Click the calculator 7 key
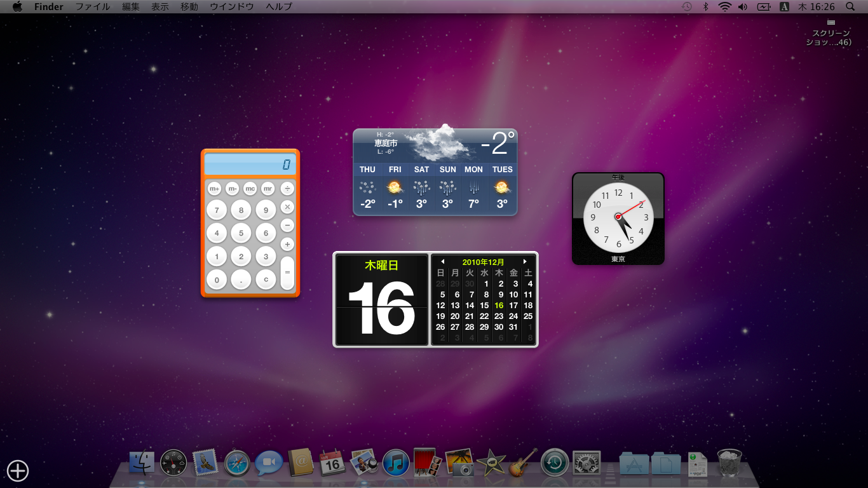868x488 pixels. tap(217, 210)
